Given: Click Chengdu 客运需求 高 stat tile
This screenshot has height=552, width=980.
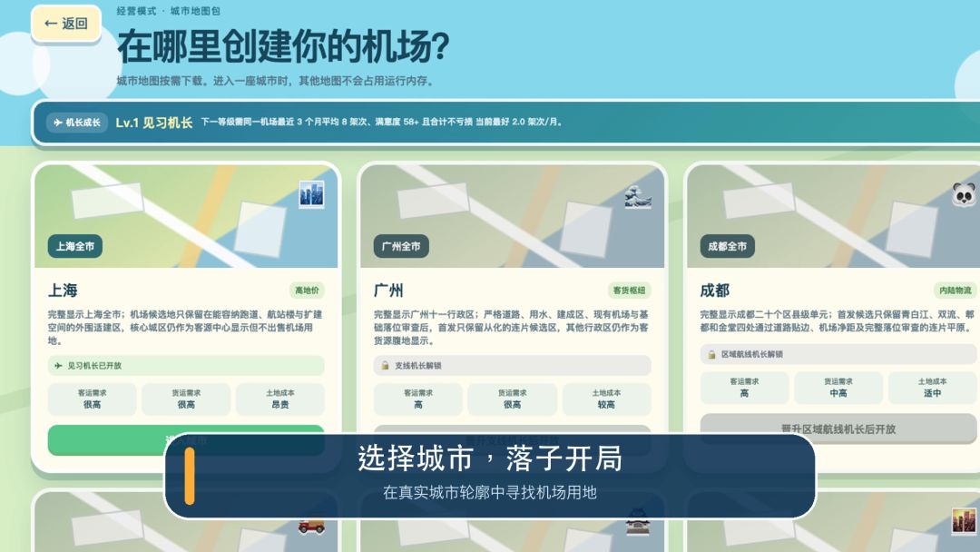Looking at the screenshot, I should (x=744, y=388).
